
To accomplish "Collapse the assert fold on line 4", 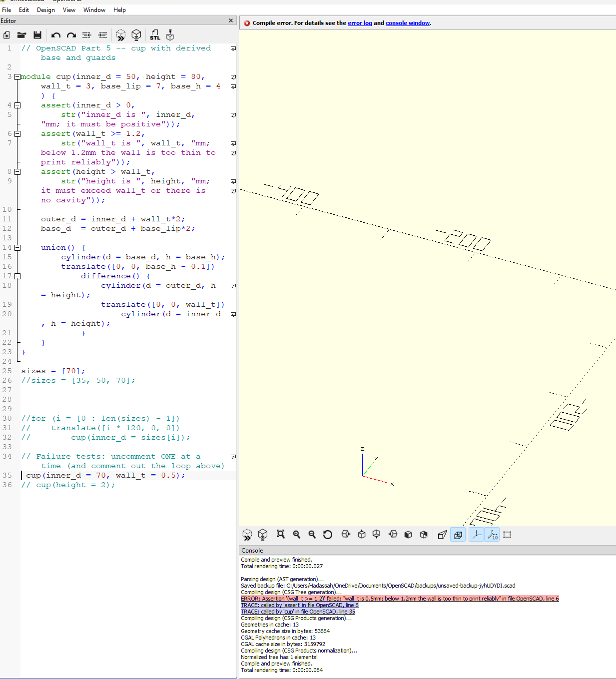I will pos(17,105).
